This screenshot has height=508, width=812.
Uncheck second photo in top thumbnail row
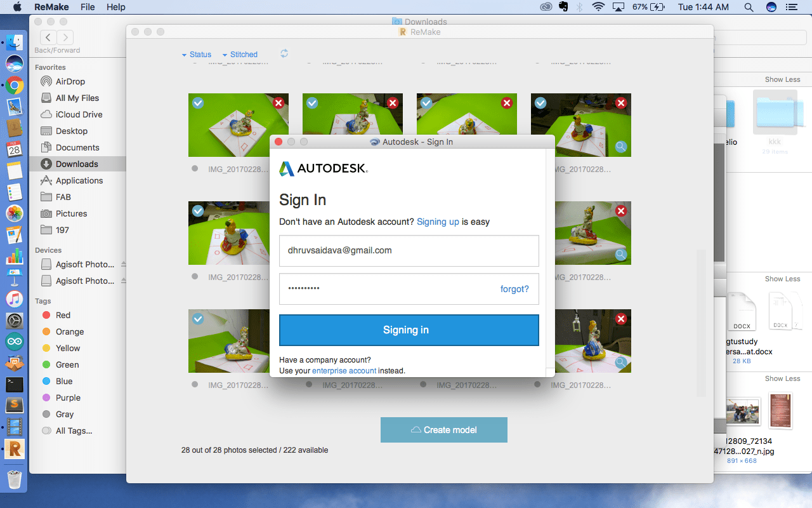click(x=312, y=103)
